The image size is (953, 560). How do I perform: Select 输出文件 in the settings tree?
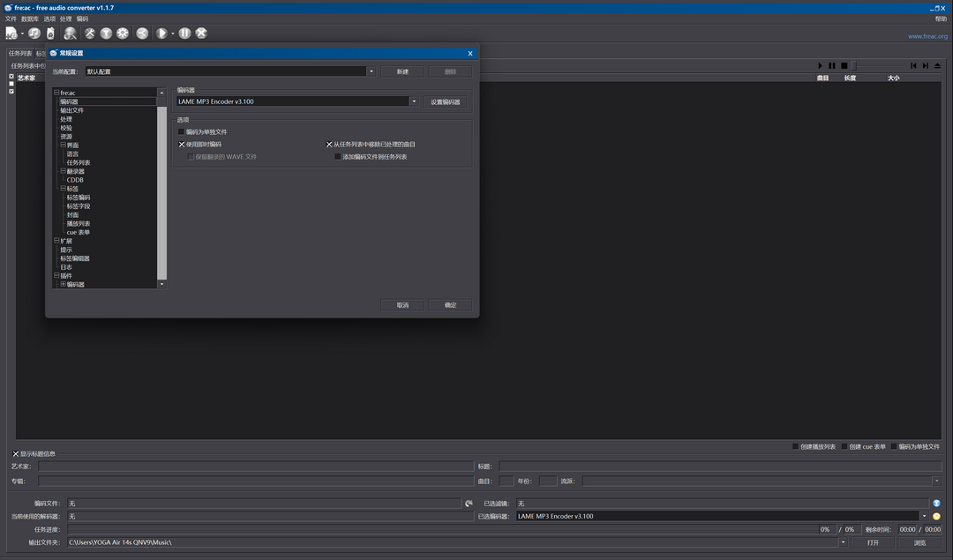[x=72, y=110]
